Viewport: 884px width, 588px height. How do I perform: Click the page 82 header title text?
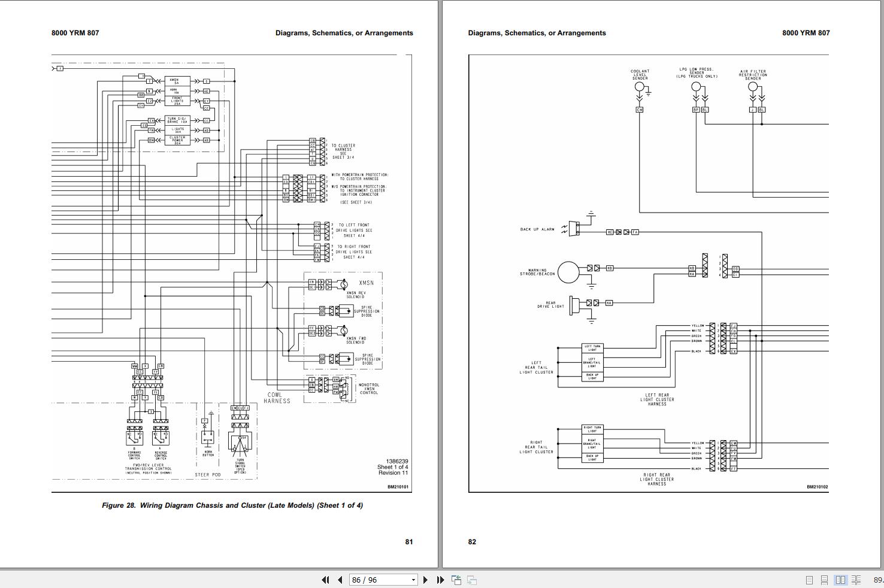pos(537,33)
